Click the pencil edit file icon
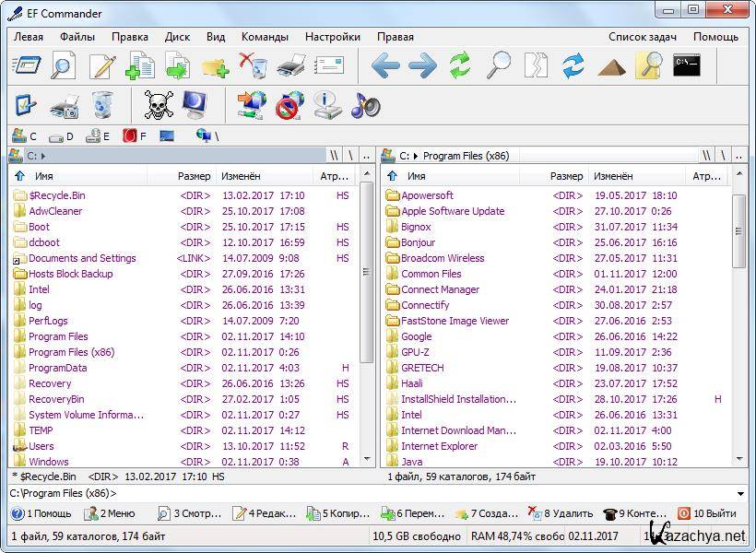 pos(102,65)
